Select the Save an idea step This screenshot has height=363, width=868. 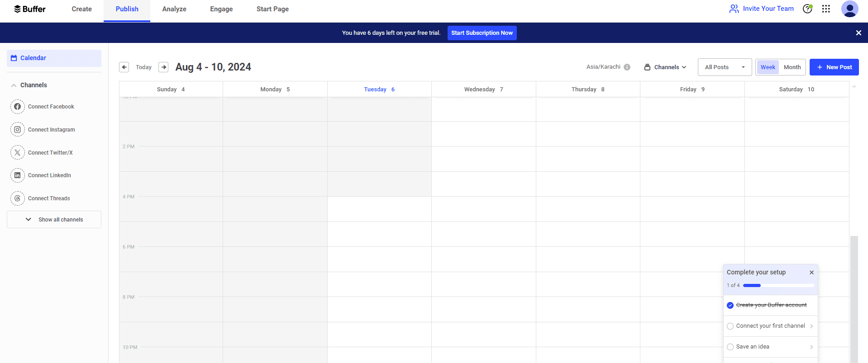[770, 347]
